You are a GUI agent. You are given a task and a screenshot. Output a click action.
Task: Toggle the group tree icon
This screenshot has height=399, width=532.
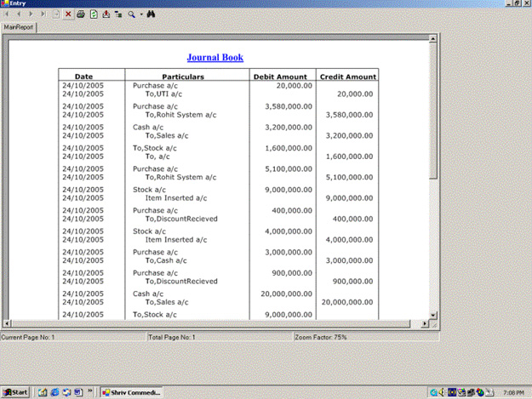tap(118, 14)
